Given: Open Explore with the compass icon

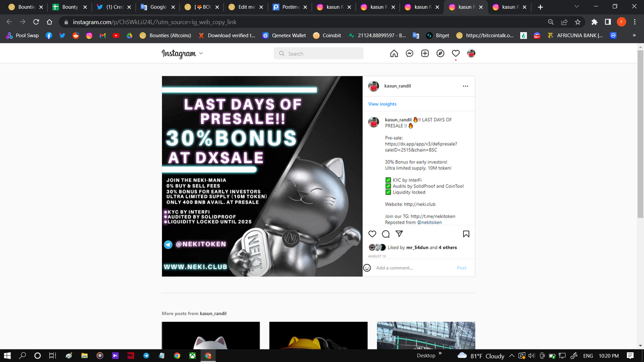Looking at the screenshot, I should coord(440,53).
